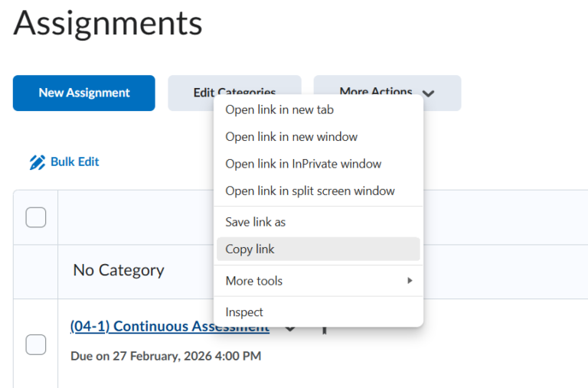
Task: Click the Assignments page heading
Action: [x=108, y=24]
